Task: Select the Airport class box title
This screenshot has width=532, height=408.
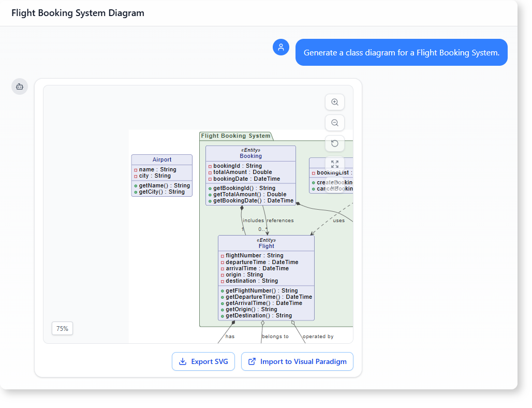Action: click(162, 159)
